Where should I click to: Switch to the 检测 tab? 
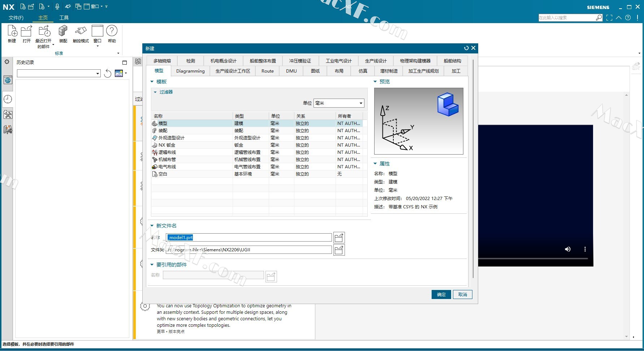(191, 61)
